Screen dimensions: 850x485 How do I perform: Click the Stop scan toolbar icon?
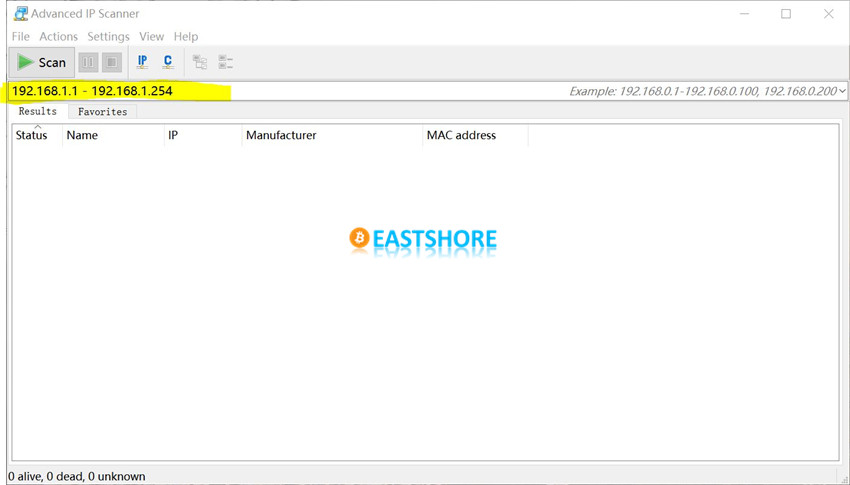click(112, 62)
